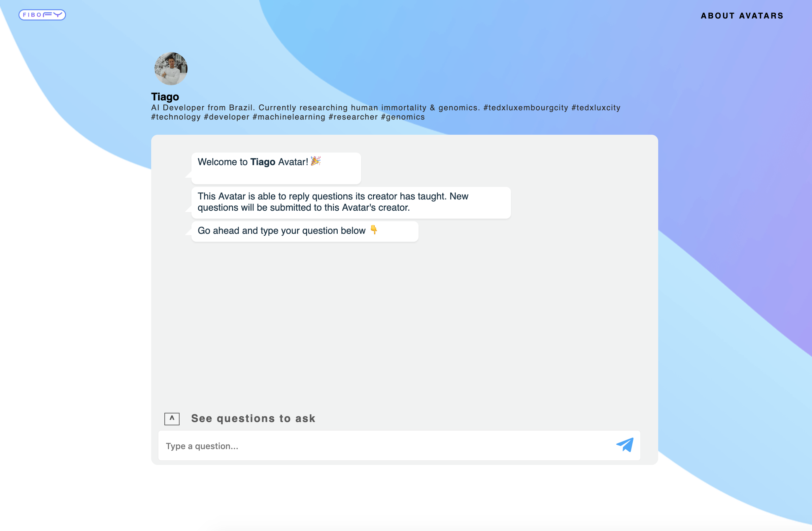Click the pointing-down hand emoji
The height and width of the screenshot is (531, 812).
(374, 230)
